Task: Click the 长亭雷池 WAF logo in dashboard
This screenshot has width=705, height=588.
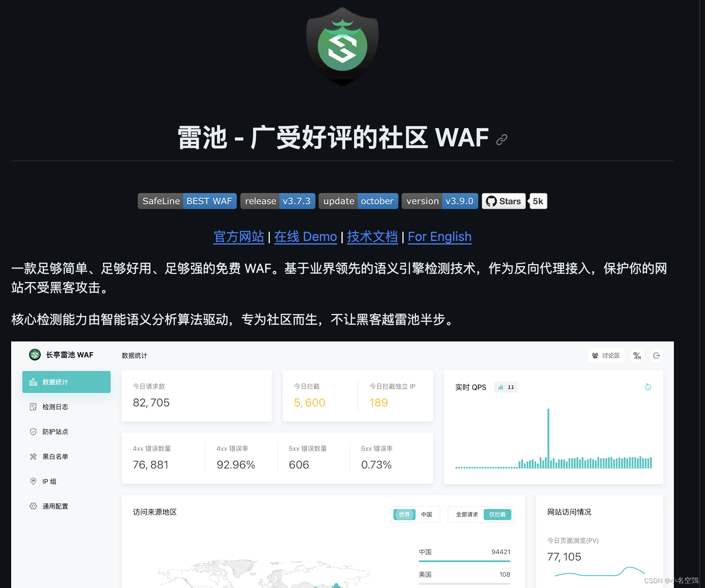Action: tap(35, 355)
